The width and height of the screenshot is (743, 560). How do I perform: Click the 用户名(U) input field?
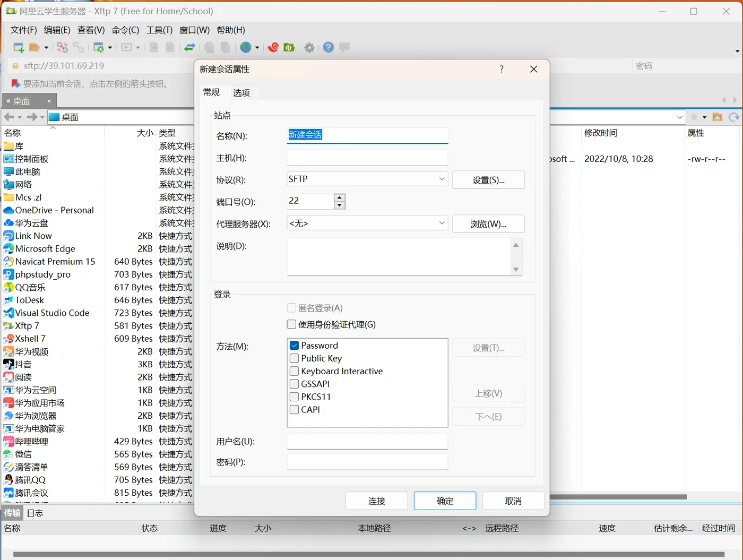[x=367, y=441]
